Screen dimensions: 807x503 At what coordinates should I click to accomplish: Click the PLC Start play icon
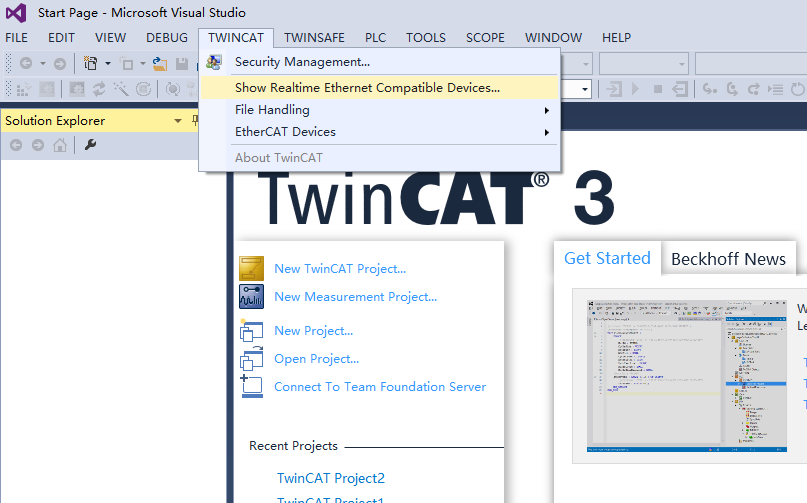636,90
